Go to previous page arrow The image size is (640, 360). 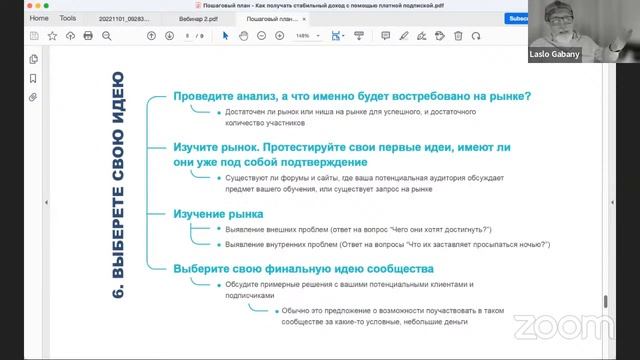(x=151, y=36)
